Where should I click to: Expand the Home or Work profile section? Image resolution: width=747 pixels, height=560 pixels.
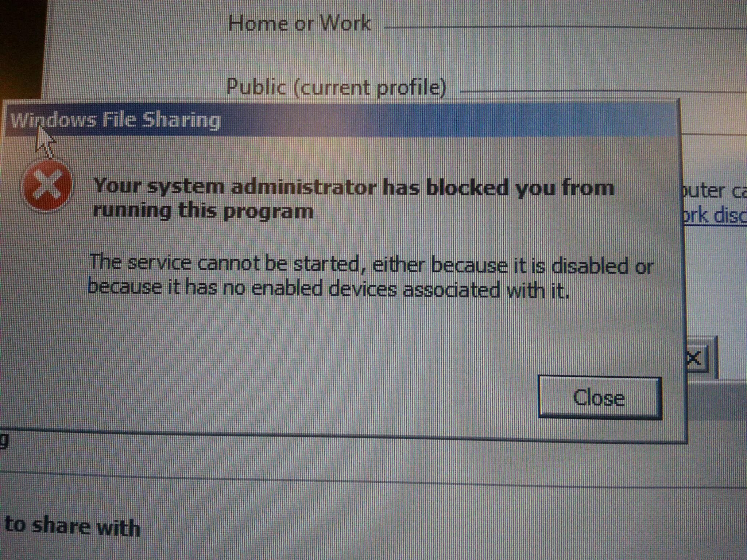(299, 23)
